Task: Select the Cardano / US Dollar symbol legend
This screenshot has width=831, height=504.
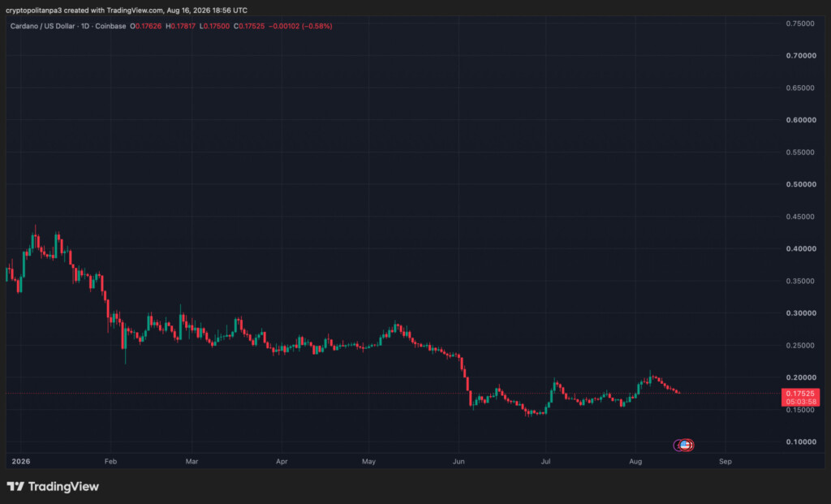Action: tap(68, 26)
